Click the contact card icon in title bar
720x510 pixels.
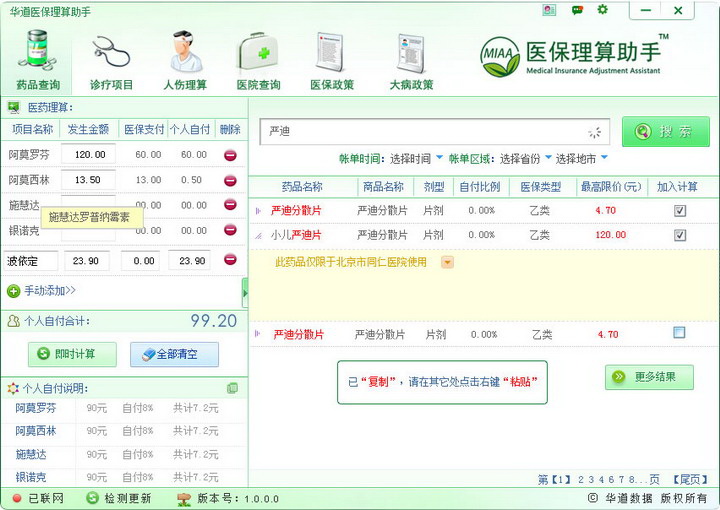(549, 10)
